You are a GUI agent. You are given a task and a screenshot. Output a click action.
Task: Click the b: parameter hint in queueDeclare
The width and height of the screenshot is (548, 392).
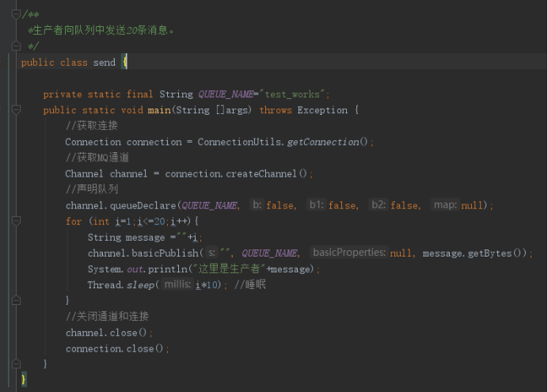tap(257, 205)
